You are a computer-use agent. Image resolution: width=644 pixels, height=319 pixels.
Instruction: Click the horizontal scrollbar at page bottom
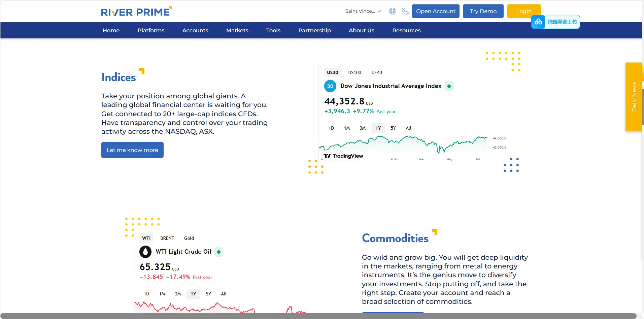pyautogui.click(x=318, y=316)
